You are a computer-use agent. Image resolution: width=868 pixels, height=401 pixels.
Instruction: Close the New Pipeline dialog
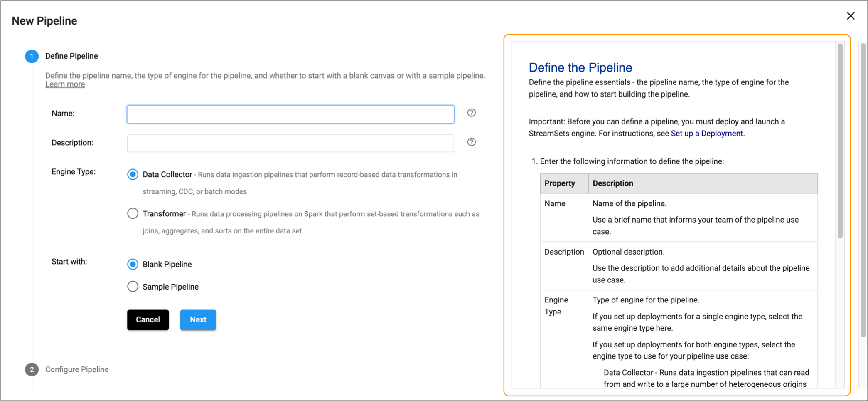click(x=851, y=16)
